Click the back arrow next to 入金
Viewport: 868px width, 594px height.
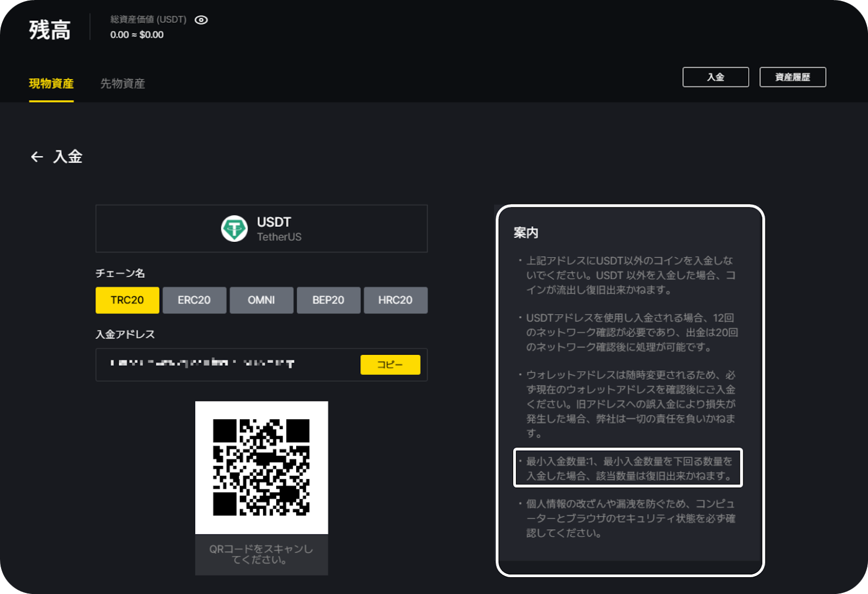pyautogui.click(x=37, y=157)
